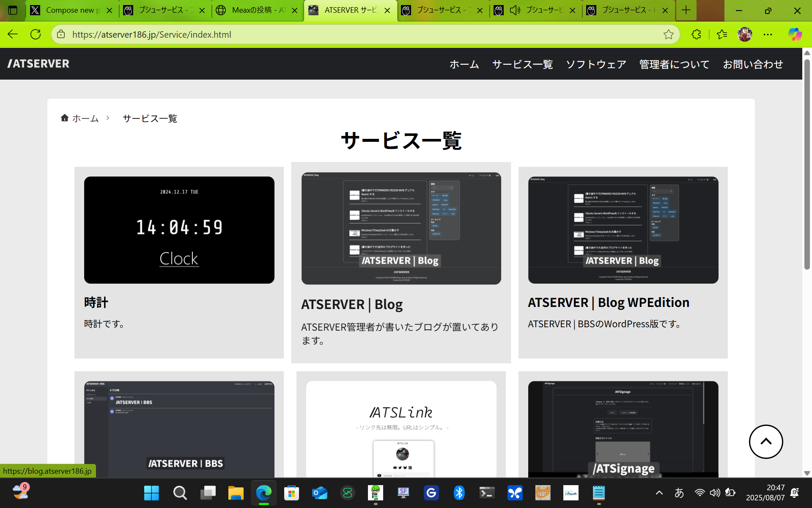Close the ATSERVER サービス tab
The width and height of the screenshot is (812, 508).
(387, 11)
